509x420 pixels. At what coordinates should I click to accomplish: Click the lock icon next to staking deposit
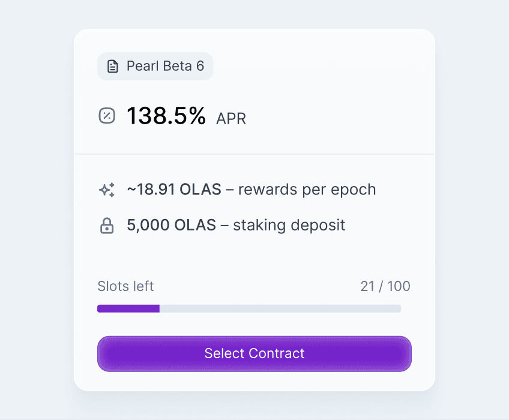tap(106, 225)
